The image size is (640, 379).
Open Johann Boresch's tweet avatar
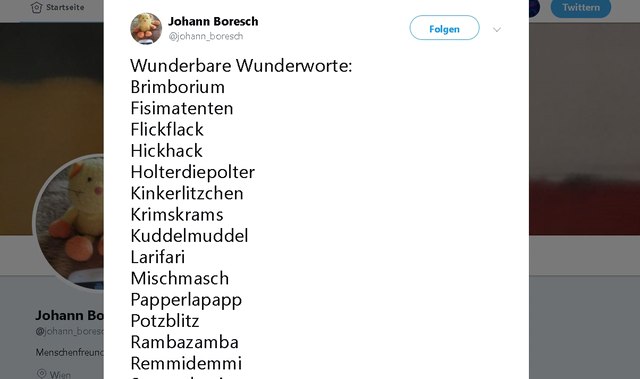[x=146, y=28]
